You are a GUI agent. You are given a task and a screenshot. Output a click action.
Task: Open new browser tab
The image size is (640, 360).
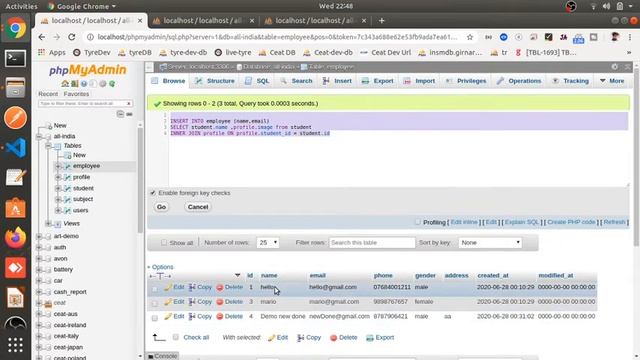(x=382, y=20)
